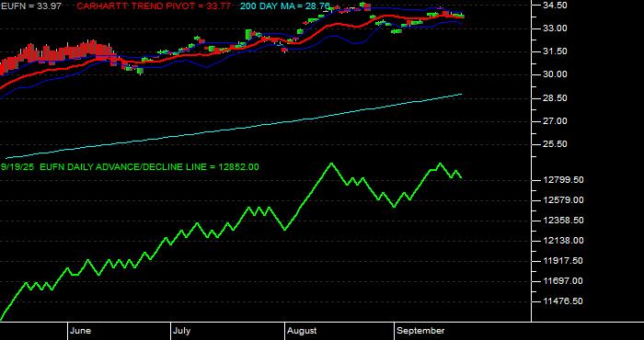
Task: Click the July month label on the time axis
Action: click(x=181, y=331)
